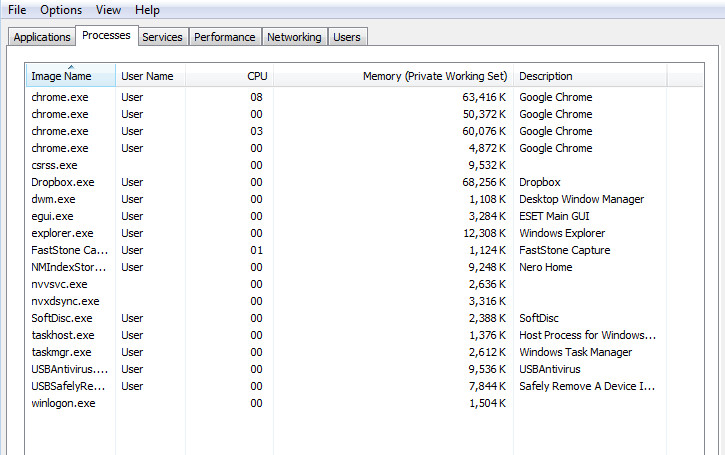Open the Performance tab
Viewport: 725px width, 455px height.
(x=224, y=37)
